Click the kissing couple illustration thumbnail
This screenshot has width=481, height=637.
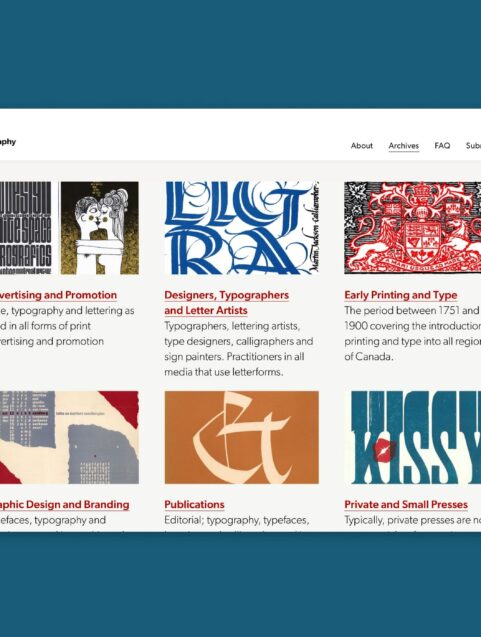(x=100, y=228)
